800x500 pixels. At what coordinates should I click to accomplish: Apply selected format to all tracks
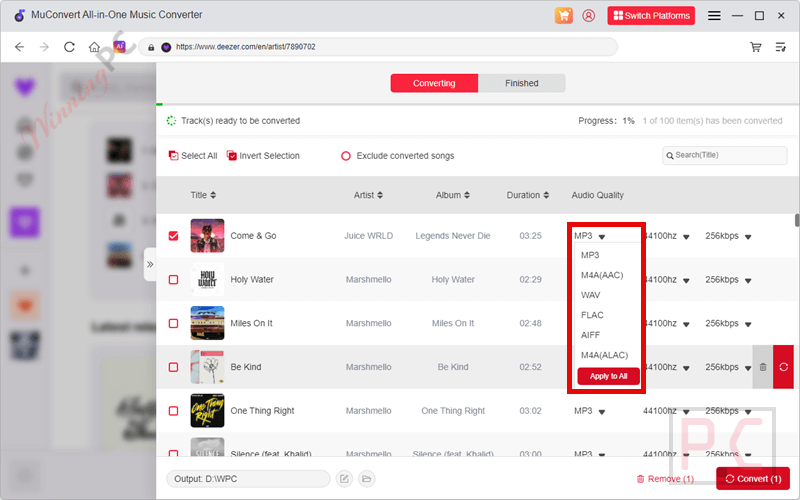click(608, 376)
